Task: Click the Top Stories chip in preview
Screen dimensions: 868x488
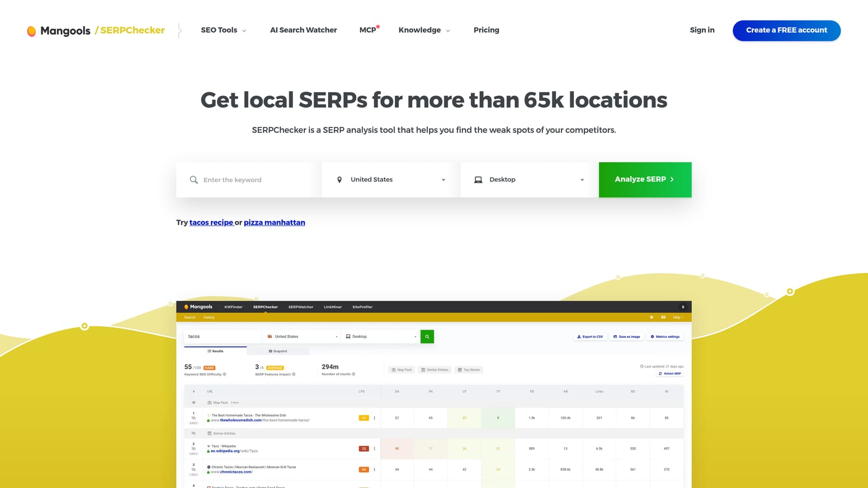Action: [469, 370]
